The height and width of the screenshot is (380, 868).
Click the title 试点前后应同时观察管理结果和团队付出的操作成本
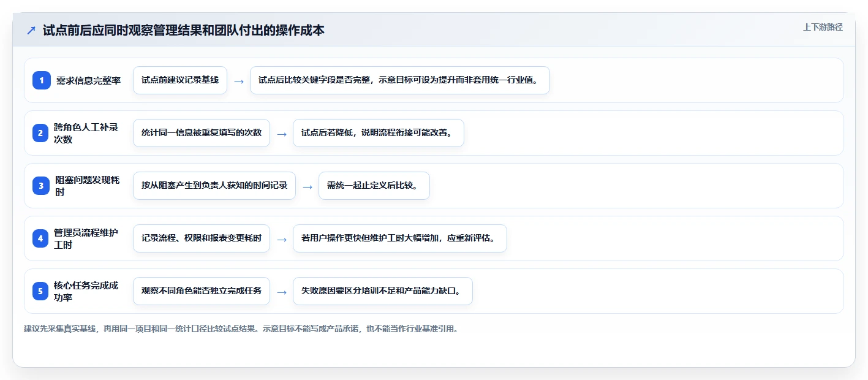pyautogui.click(x=184, y=31)
